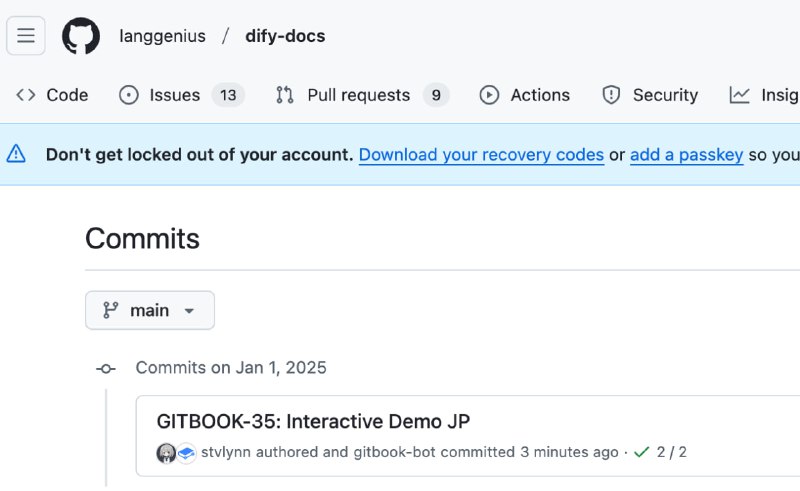This screenshot has height=491, width=800.
Task: Click the GitHub octocat logo
Action: coord(81,36)
